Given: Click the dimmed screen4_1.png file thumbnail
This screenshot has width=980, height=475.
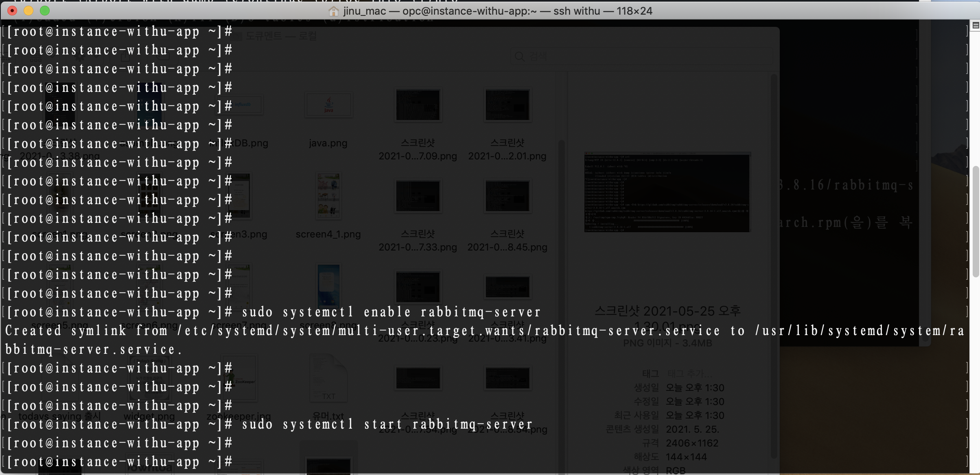Looking at the screenshot, I should pyautogui.click(x=328, y=196).
